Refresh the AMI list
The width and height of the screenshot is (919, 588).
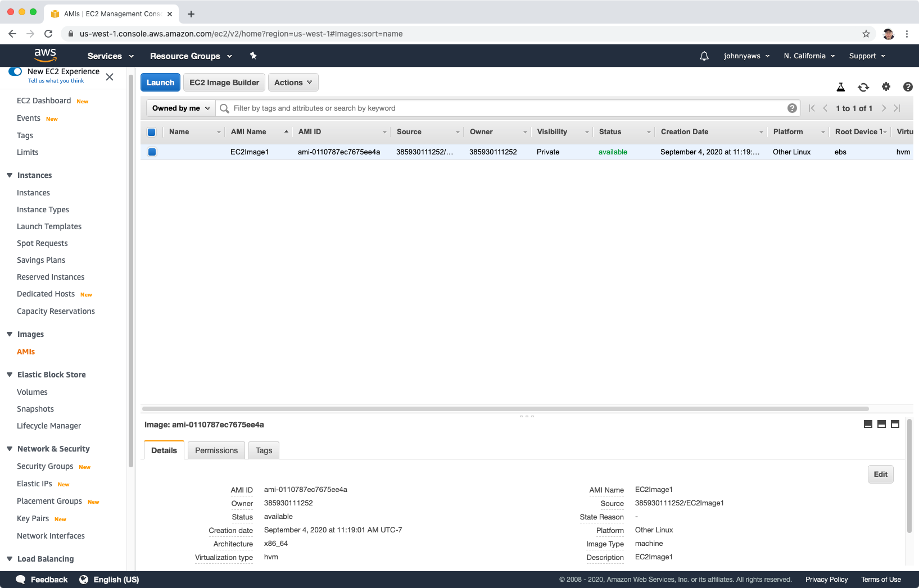coord(863,87)
